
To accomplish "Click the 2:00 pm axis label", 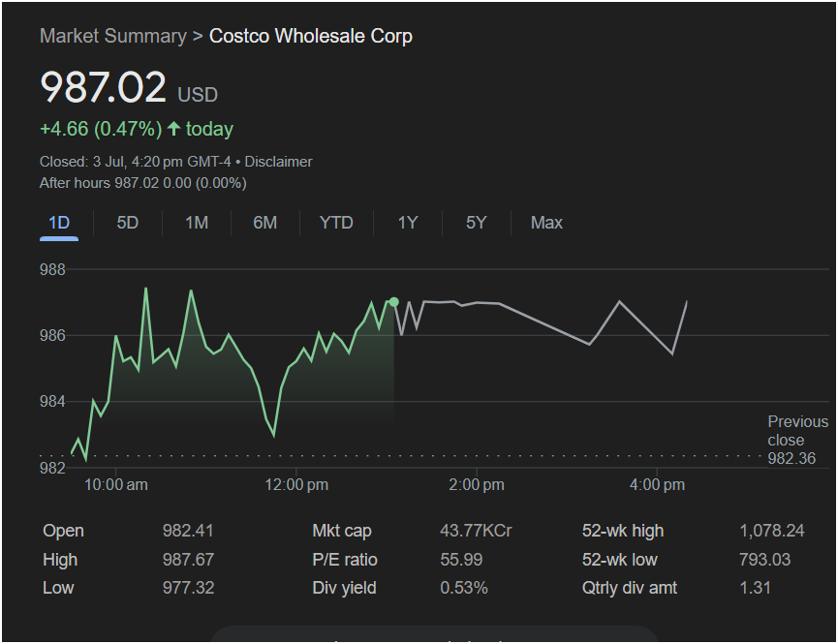I will [477, 485].
